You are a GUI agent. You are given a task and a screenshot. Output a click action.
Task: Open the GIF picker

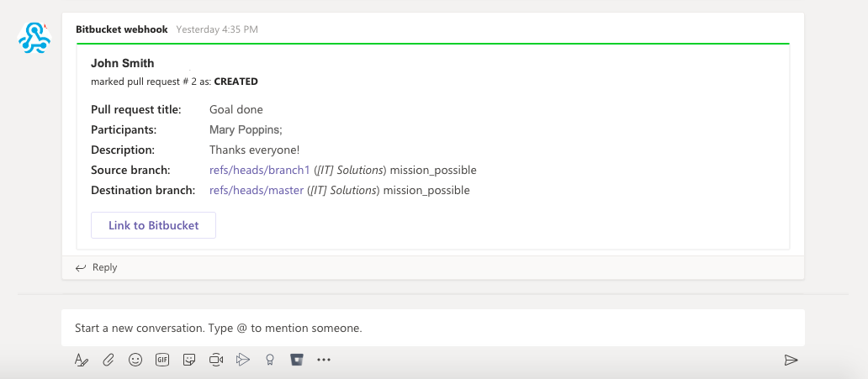pyautogui.click(x=162, y=360)
